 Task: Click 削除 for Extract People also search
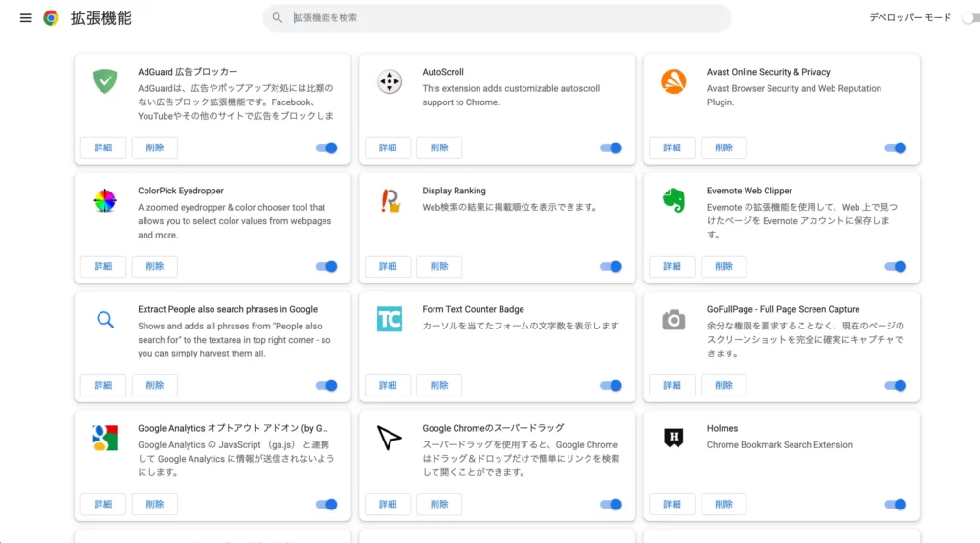(155, 385)
